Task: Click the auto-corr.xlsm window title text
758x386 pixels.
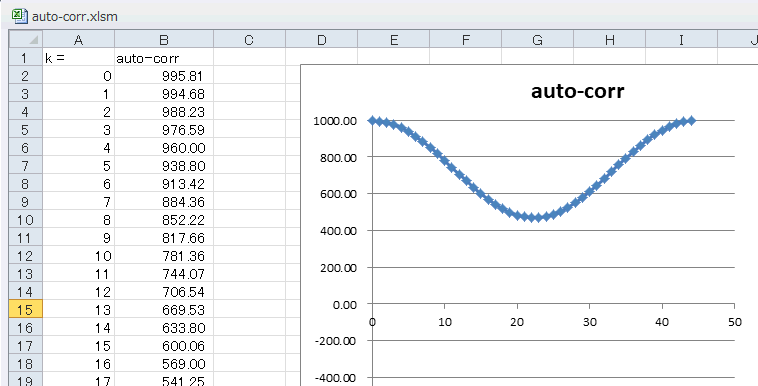Action: click(74, 16)
